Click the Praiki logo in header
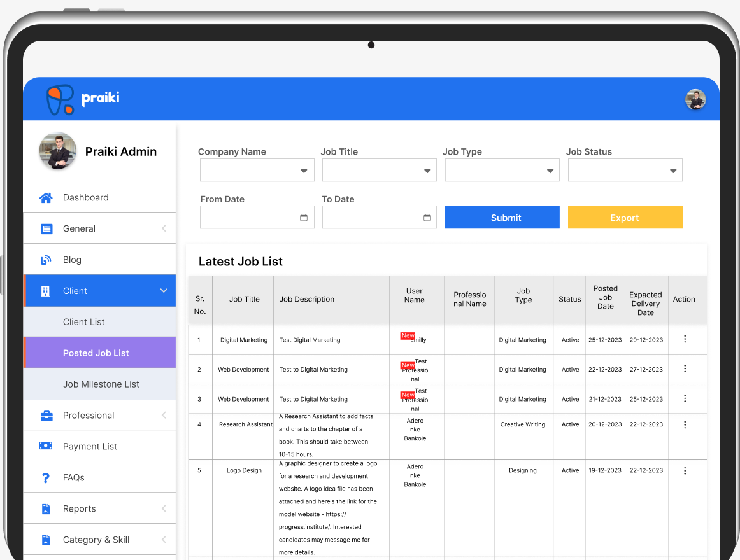740x560 pixels. [83, 99]
